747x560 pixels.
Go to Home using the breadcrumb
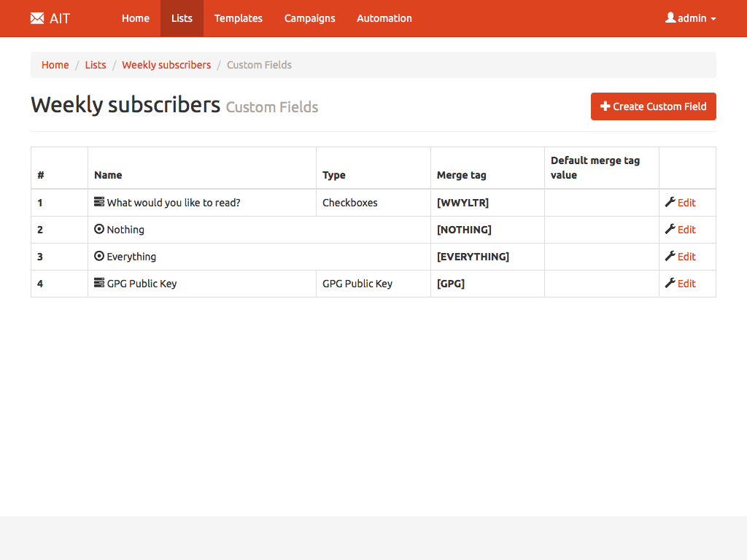(55, 65)
